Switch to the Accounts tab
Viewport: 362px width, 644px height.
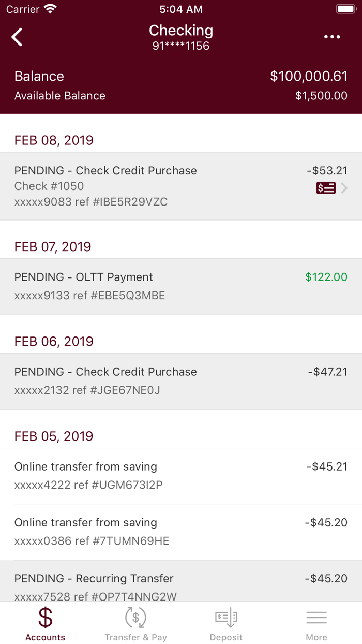(45, 623)
